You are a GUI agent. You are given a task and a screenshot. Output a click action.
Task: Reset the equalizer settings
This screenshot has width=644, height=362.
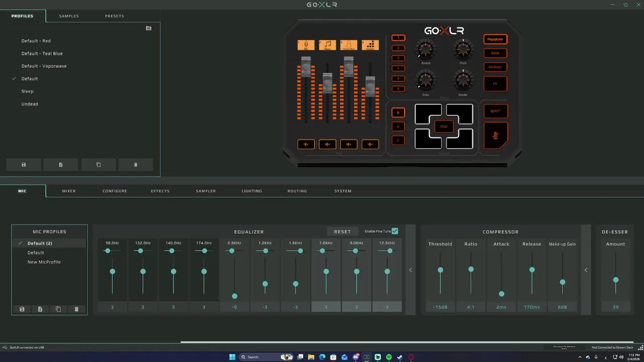click(x=342, y=232)
